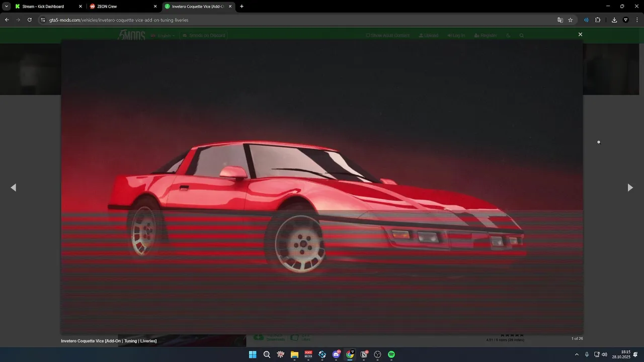Focus the address bar URL
The height and width of the screenshot is (362, 644).
click(119, 20)
